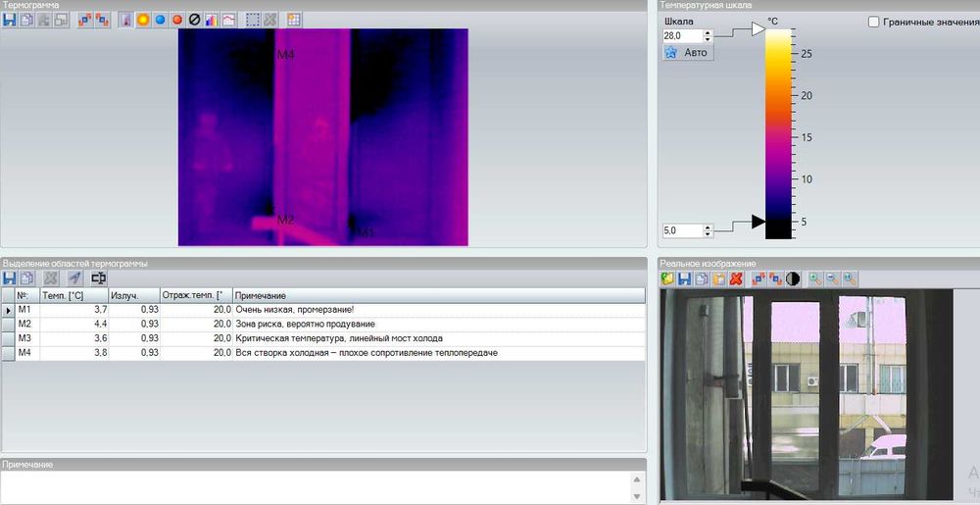Click the rename text-cursor icon in regions toolbar

pyautogui.click(x=99, y=278)
